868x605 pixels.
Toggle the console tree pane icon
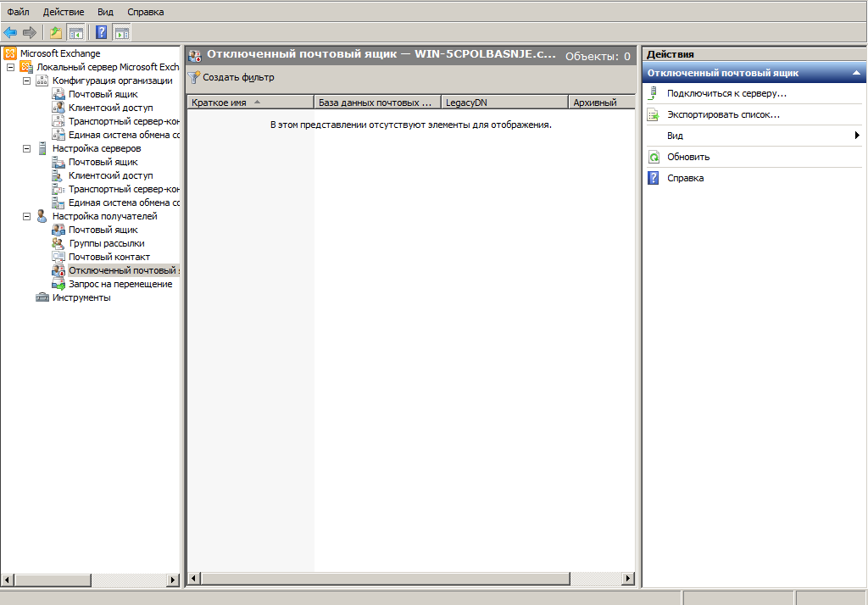(75, 33)
